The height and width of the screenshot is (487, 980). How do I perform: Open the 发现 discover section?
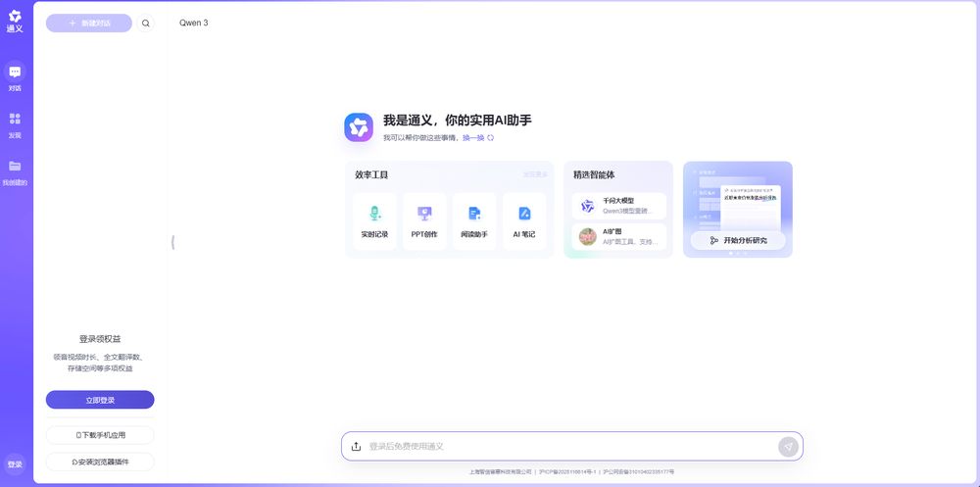tap(15, 125)
